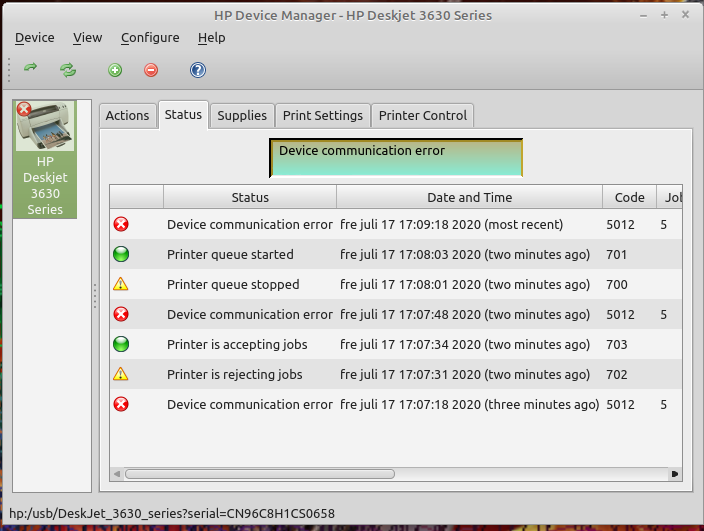Select the 'Printer queue stopped' row text
This screenshot has width=704, height=531.
tap(233, 285)
